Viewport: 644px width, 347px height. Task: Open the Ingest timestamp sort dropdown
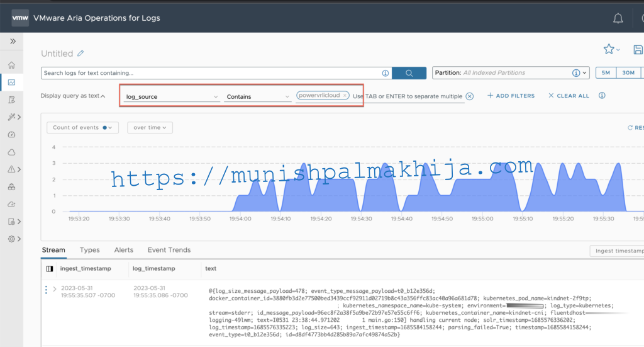(x=617, y=251)
